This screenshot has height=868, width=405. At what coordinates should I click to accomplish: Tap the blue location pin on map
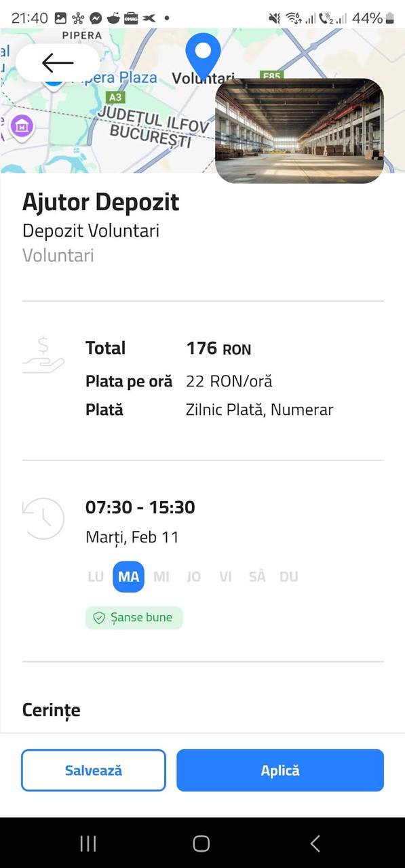point(203,56)
